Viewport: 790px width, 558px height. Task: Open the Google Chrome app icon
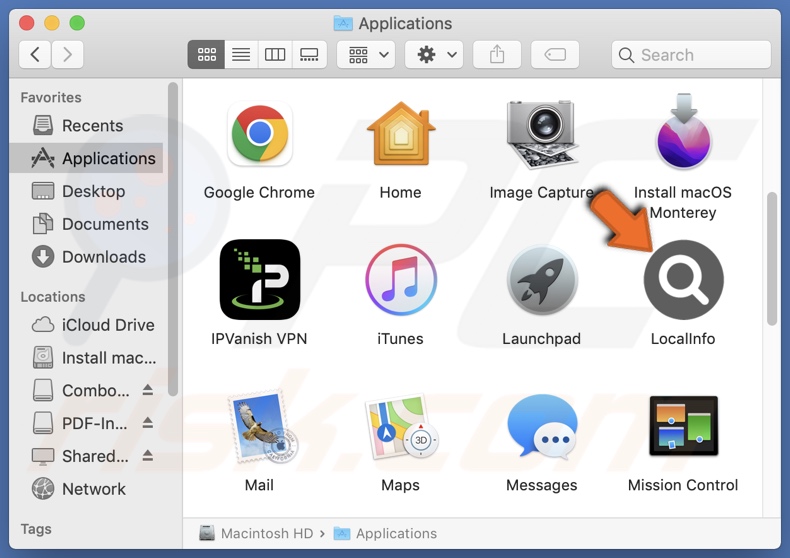[259, 134]
